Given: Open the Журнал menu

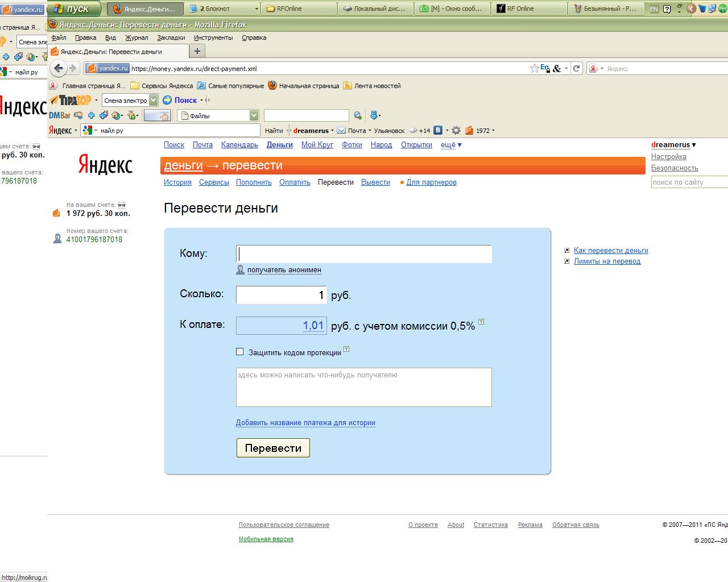Looking at the screenshot, I should [x=136, y=38].
